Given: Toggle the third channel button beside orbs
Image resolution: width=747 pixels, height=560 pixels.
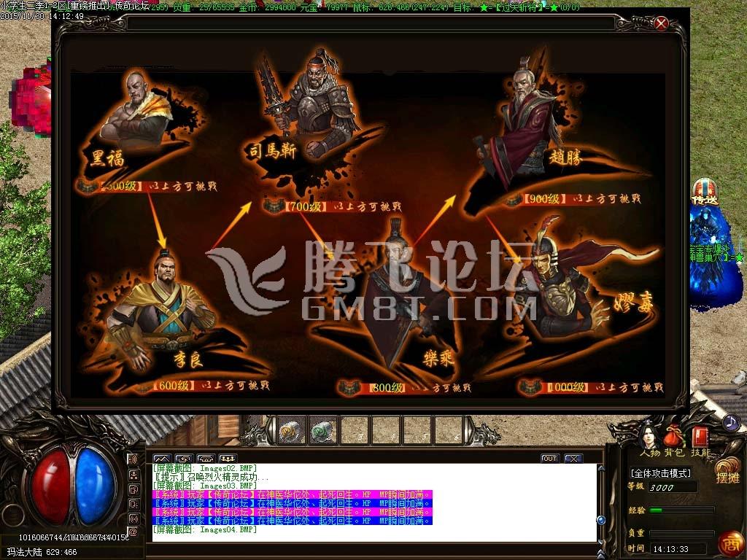Looking at the screenshot, I should point(134,489).
